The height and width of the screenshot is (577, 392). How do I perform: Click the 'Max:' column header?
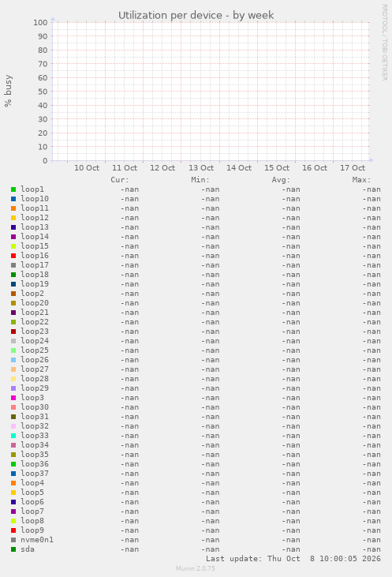[361, 180]
